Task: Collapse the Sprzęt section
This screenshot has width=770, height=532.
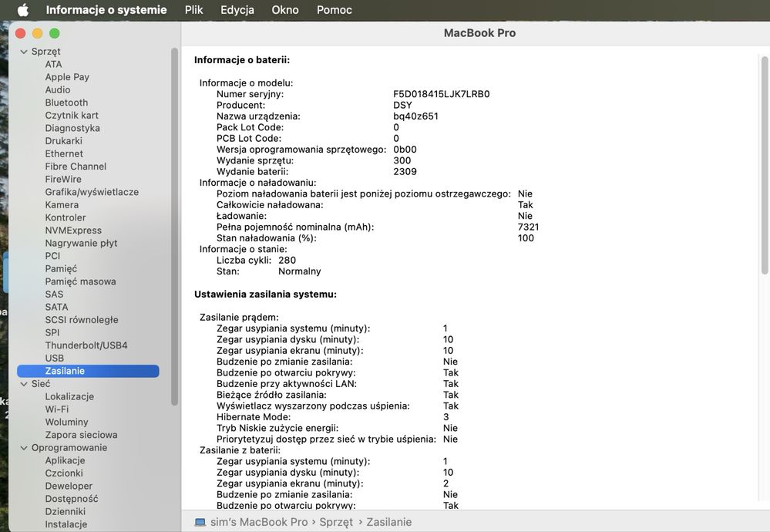Action: click(x=24, y=52)
